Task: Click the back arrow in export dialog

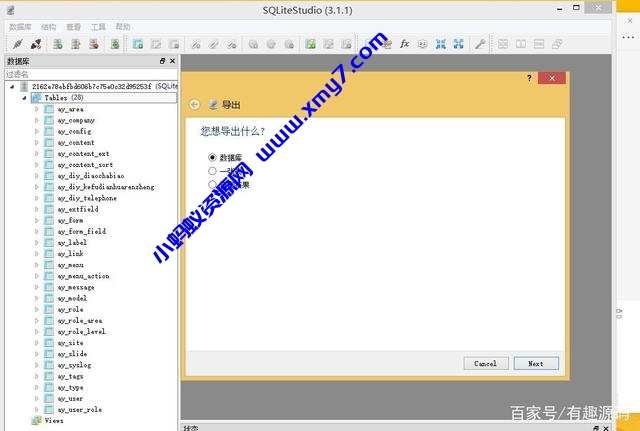Action: (x=195, y=104)
